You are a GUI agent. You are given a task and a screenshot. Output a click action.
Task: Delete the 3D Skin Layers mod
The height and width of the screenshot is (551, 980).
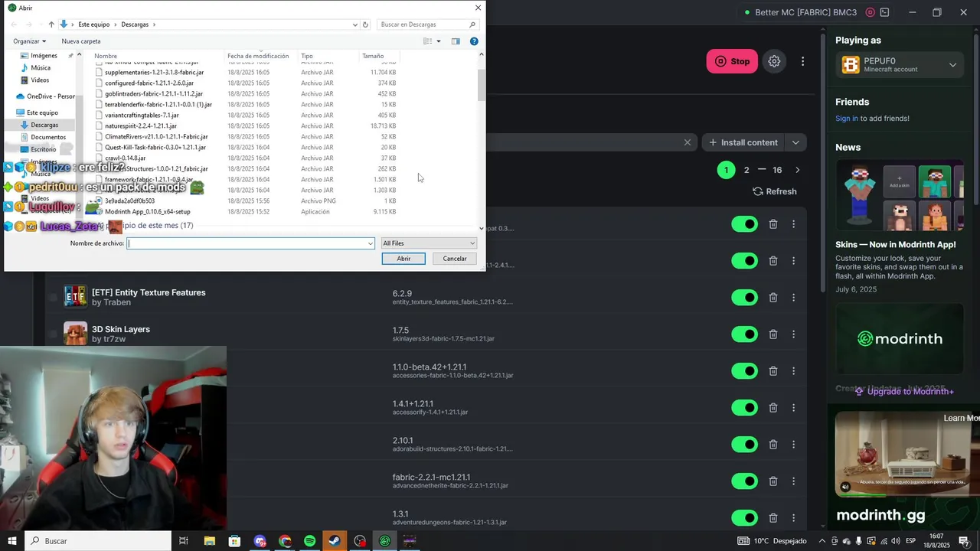773,334
